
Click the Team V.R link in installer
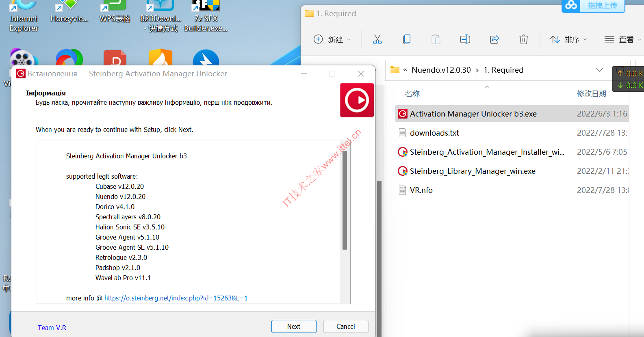pyautogui.click(x=52, y=328)
